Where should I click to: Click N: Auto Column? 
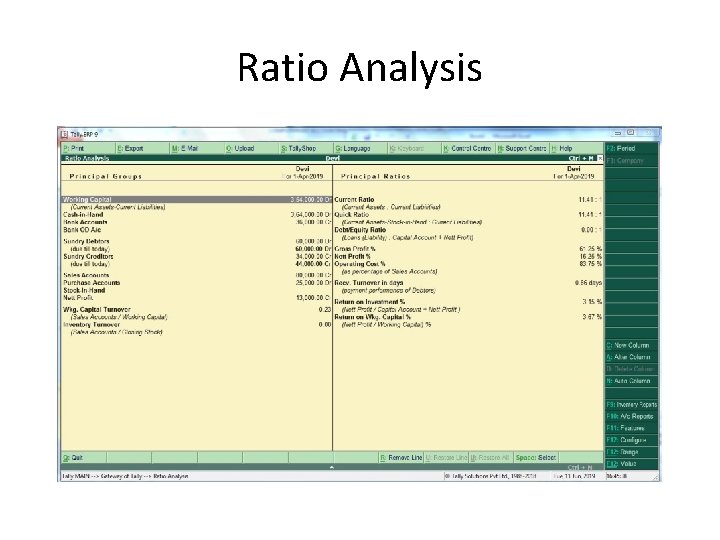click(x=631, y=381)
